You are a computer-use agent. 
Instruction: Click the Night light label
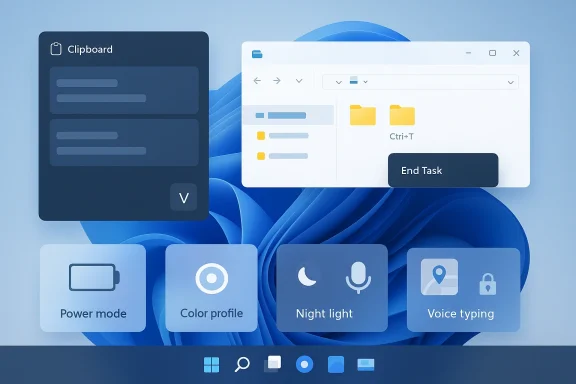pyautogui.click(x=324, y=314)
